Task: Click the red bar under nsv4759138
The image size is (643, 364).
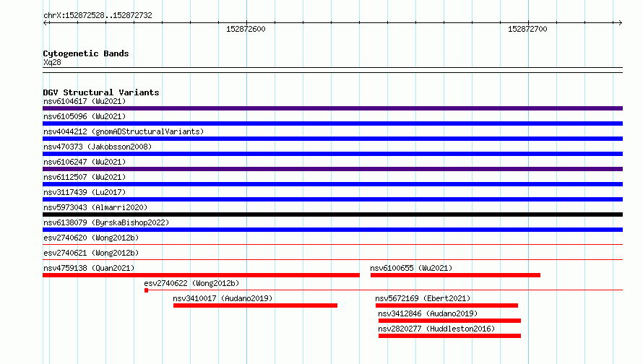Action: (x=201, y=275)
